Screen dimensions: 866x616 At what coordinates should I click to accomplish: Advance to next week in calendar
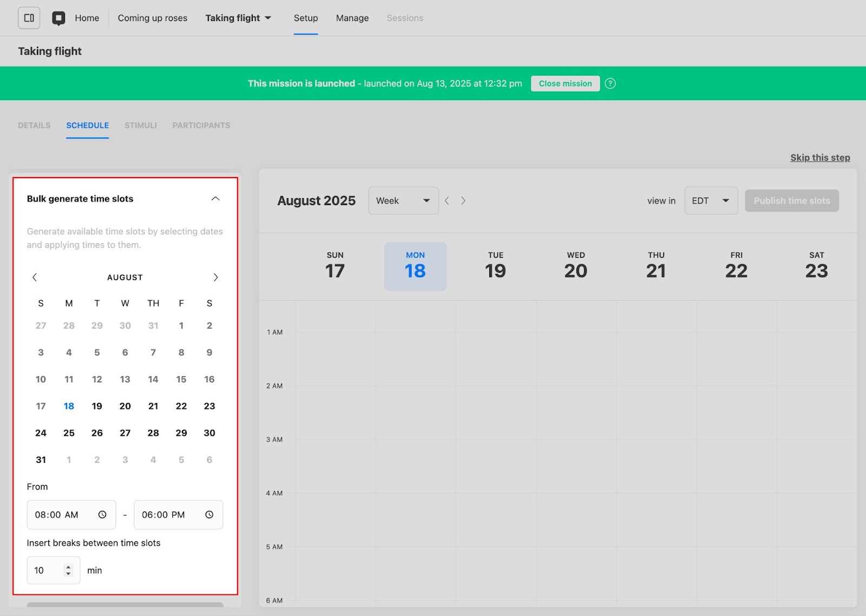(463, 201)
